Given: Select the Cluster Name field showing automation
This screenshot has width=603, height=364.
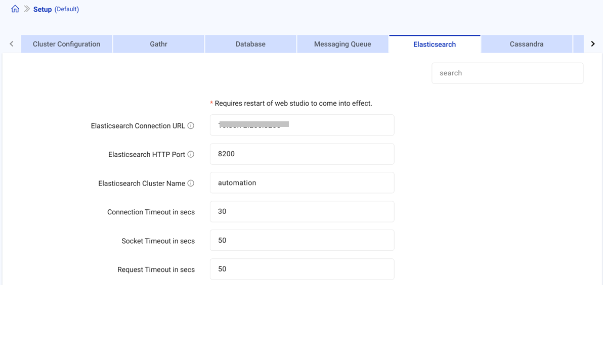Looking at the screenshot, I should pyautogui.click(x=302, y=183).
